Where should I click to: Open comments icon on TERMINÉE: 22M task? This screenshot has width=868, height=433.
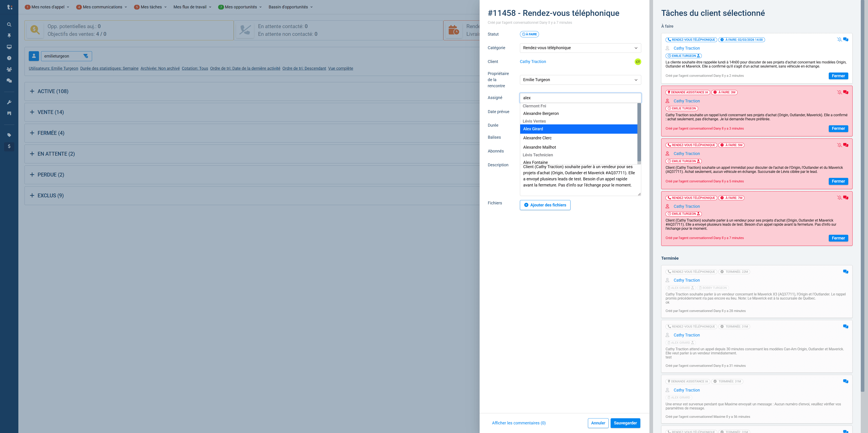click(845, 272)
